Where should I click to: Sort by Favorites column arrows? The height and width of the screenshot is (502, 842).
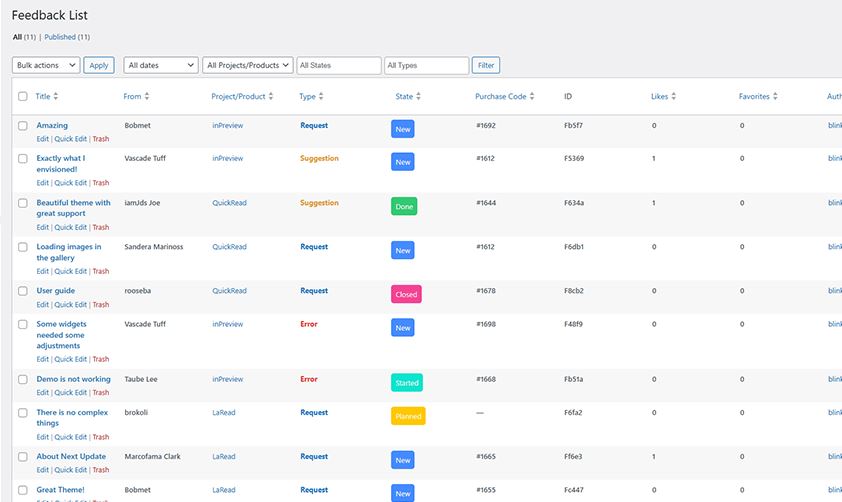click(775, 97)
